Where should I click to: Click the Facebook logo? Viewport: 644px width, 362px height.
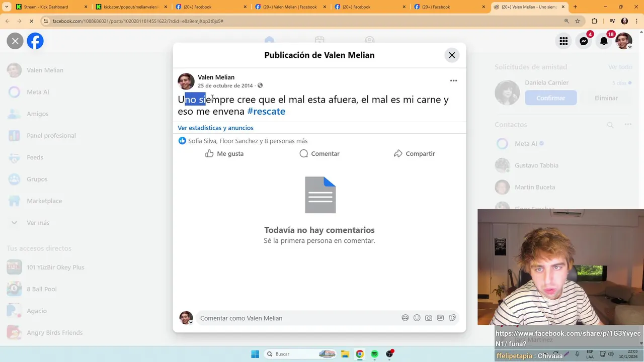(x=35, y=41)
